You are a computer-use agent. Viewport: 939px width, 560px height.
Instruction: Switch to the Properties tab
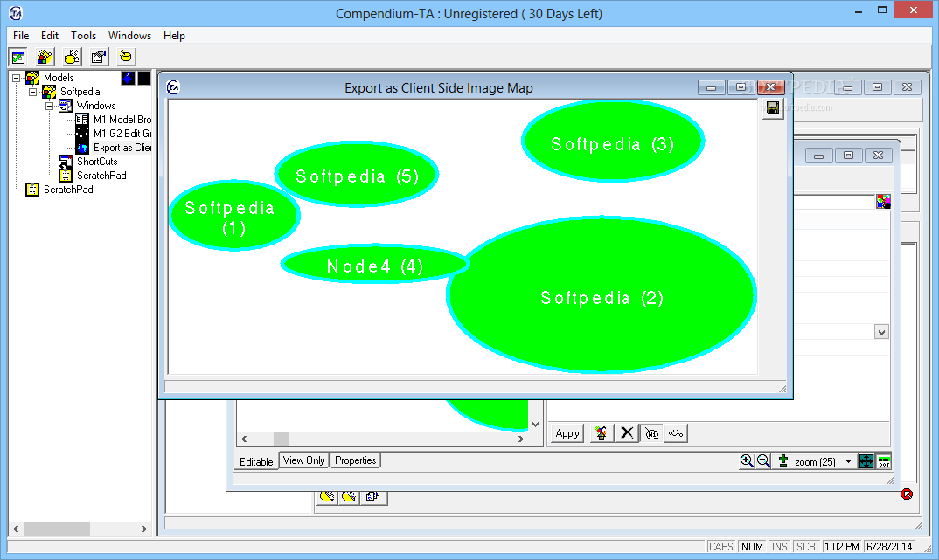(x=356, y=460)
